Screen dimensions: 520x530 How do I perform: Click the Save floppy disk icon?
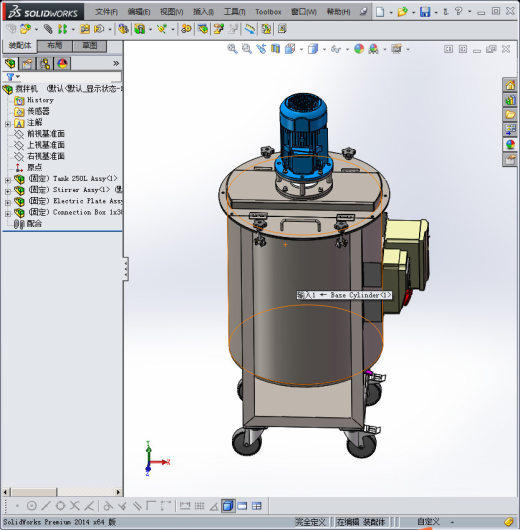tap(425, 12)
